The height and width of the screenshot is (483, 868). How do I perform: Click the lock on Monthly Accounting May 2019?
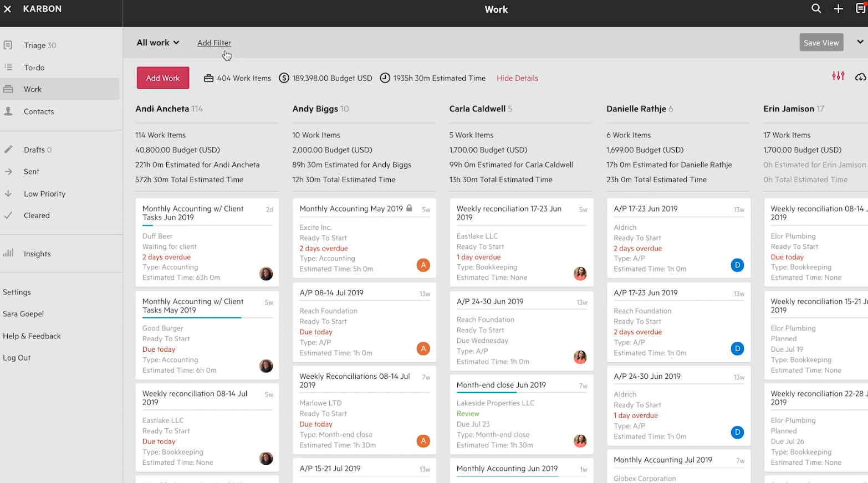pos(410,208)
